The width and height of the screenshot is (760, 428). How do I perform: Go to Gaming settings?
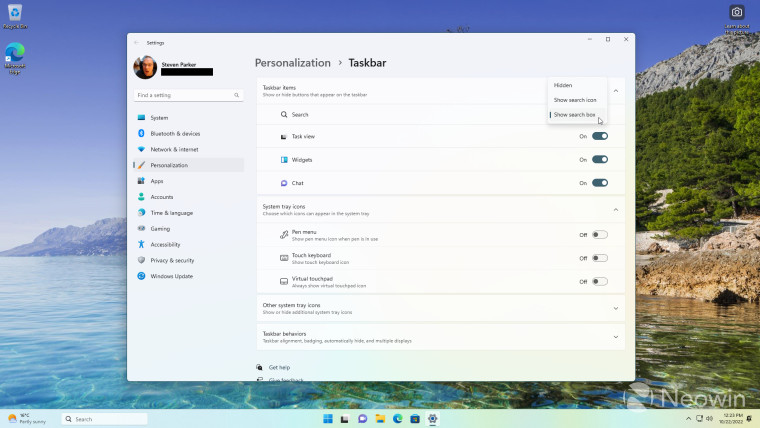(188, 228)
